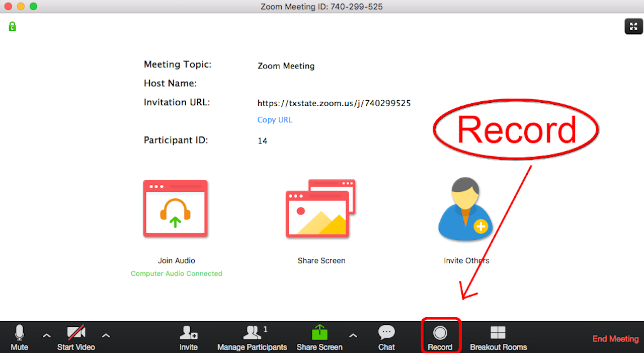Open the Chat panel
644x353 pixels.
pos(386,337)
